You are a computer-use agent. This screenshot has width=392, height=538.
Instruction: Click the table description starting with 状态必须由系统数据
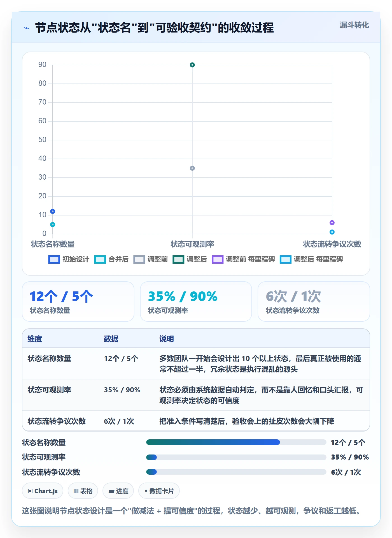(261, 395)
